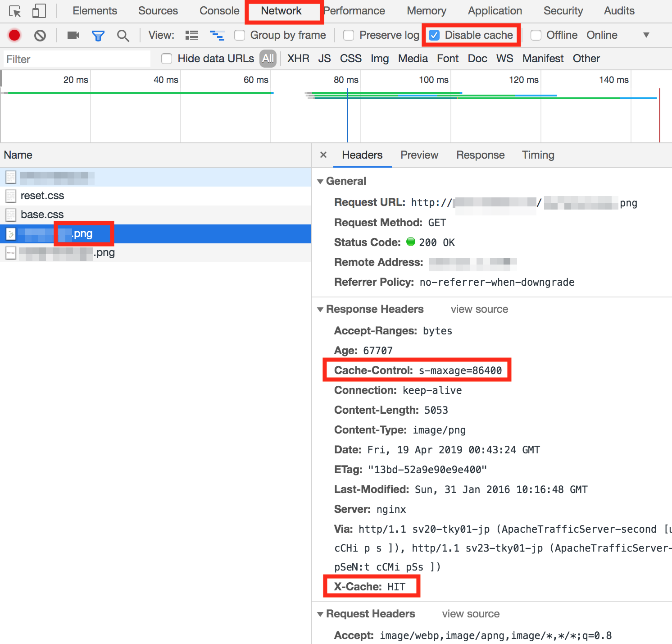The width and height of the screenshot is (672, 644).
Task: Stop recording the network log
Action: coord(14,35)
